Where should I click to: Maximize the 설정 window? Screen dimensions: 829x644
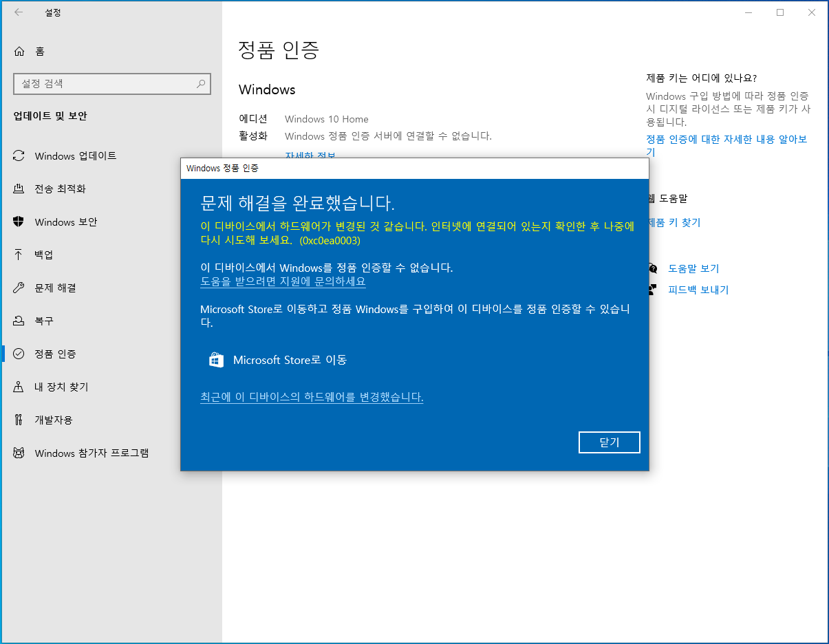click(780, 12)
